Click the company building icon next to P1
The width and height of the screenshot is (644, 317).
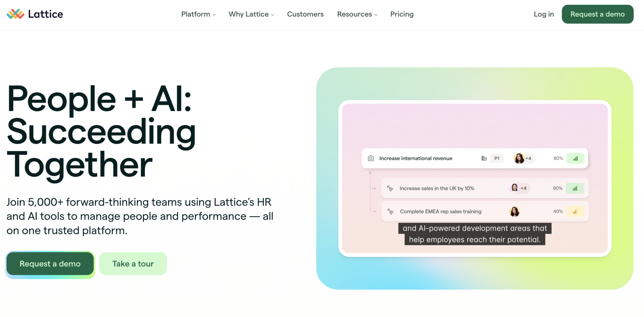[484, 158]
